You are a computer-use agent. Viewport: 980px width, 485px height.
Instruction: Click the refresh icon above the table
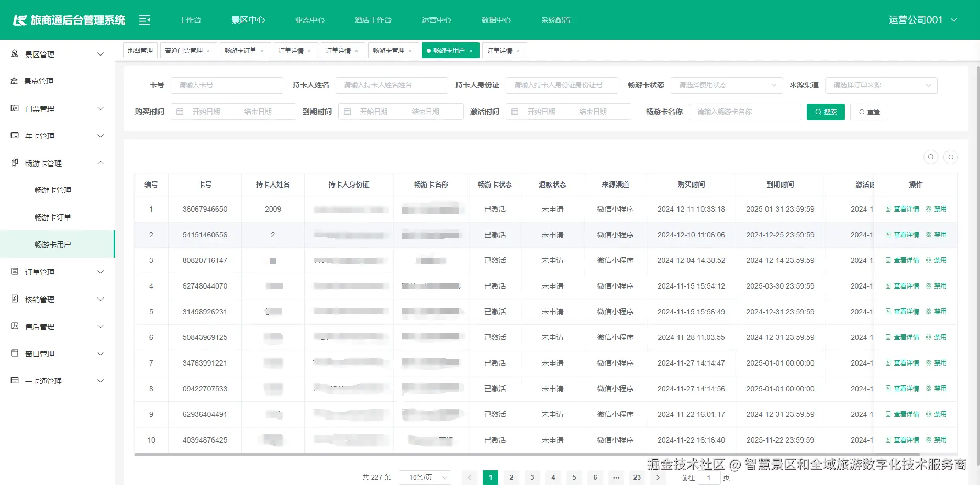[951, 157]
